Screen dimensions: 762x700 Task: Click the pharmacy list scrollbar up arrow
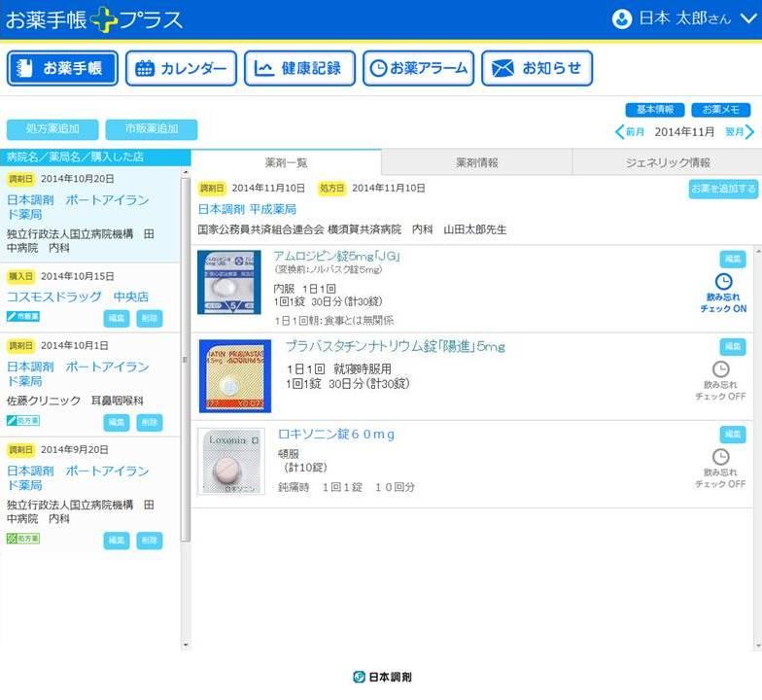point(185,172)
